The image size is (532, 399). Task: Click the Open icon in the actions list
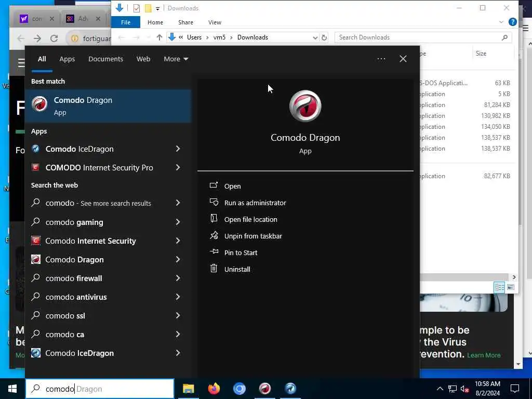pos(214,185)
